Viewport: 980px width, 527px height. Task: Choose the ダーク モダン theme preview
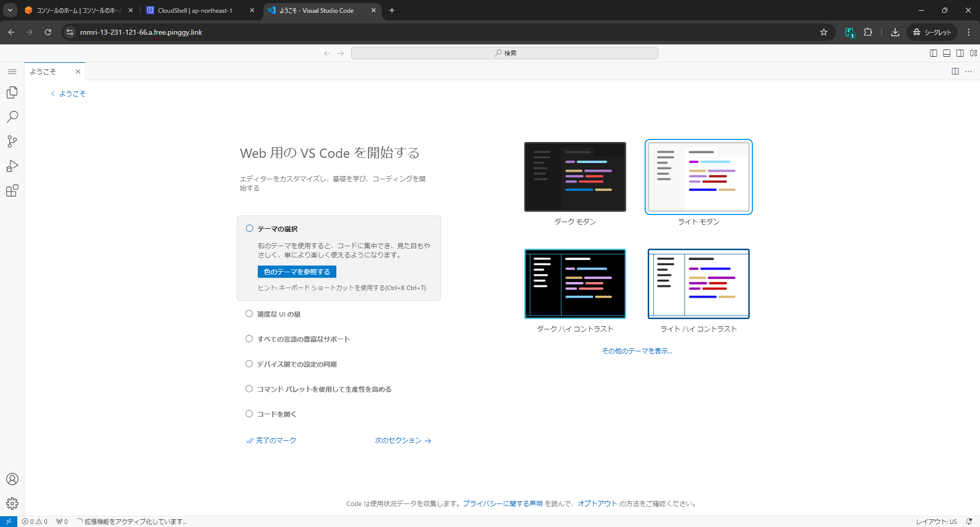tap(575, 177)
